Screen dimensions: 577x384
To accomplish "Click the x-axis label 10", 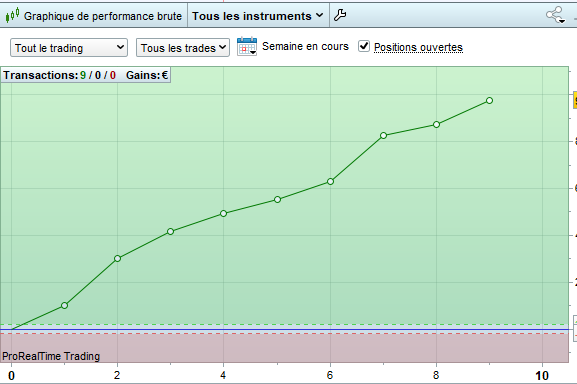I will pyautogui.click(x=542, y=376).
